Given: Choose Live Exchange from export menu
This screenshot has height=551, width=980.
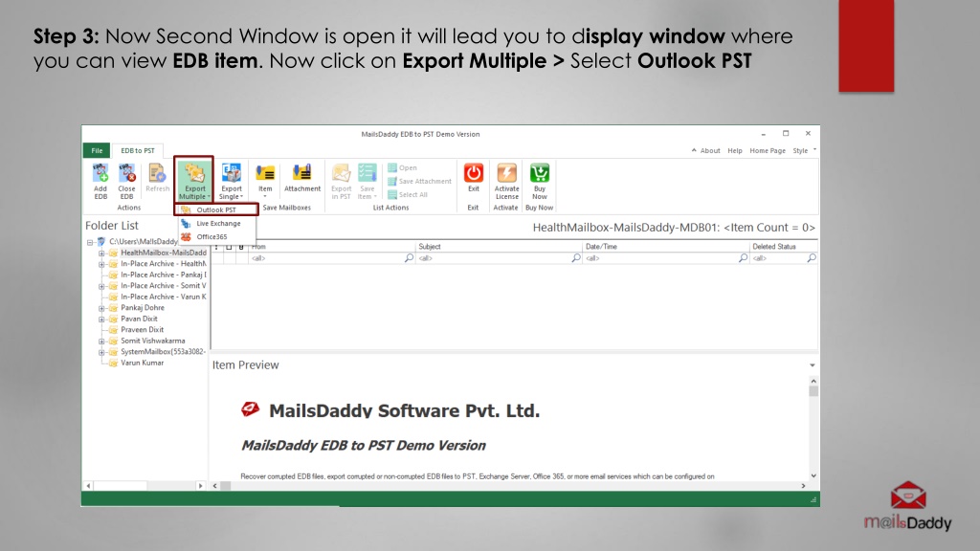Looking at the screenshot, I should 216,223.
